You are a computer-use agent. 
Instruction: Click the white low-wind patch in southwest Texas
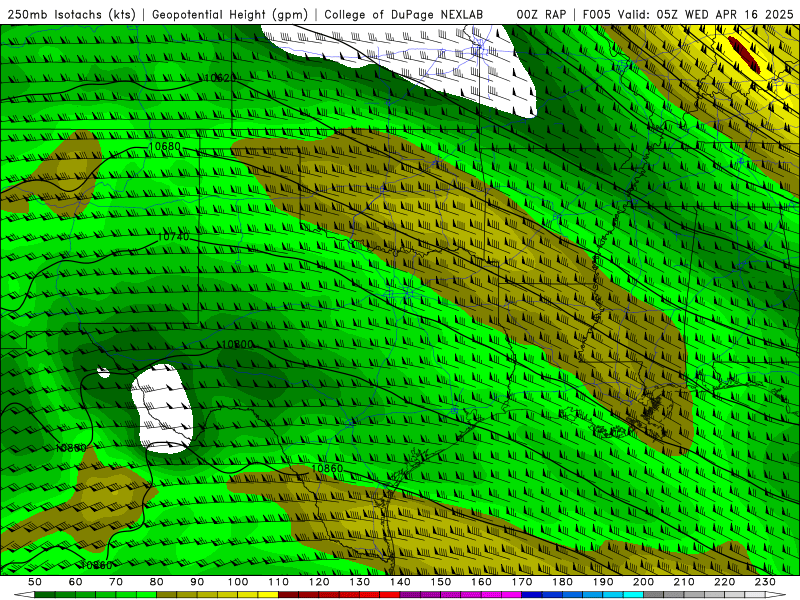pos(162,408)
